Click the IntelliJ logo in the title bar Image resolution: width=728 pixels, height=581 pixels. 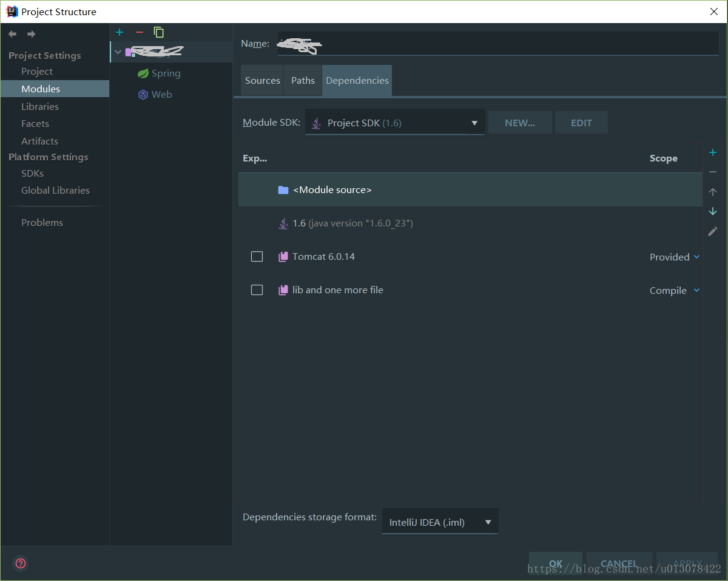click(x=12, y=12)
